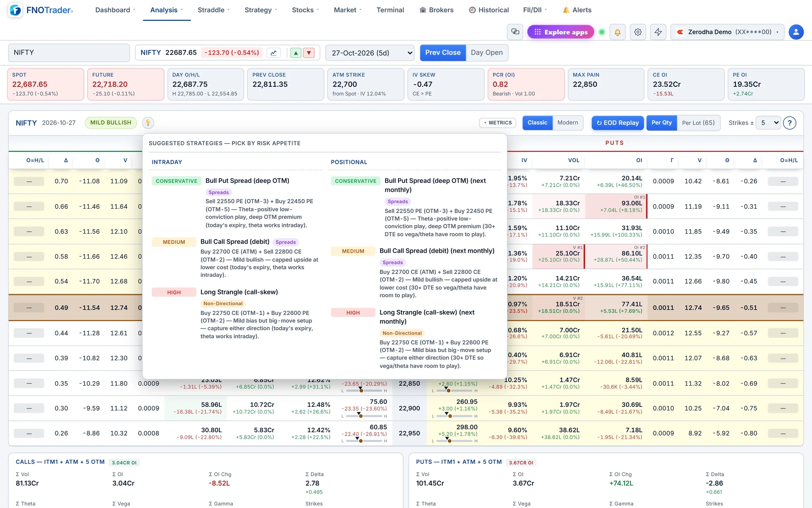Click the notification bell icon

pos(617,32)
